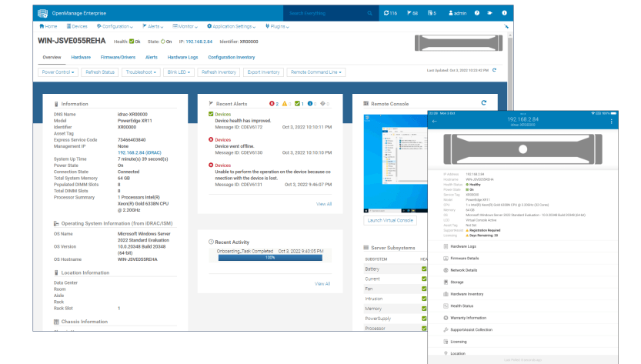Expand the Blink LED dropdown

(x=179, y=72)
